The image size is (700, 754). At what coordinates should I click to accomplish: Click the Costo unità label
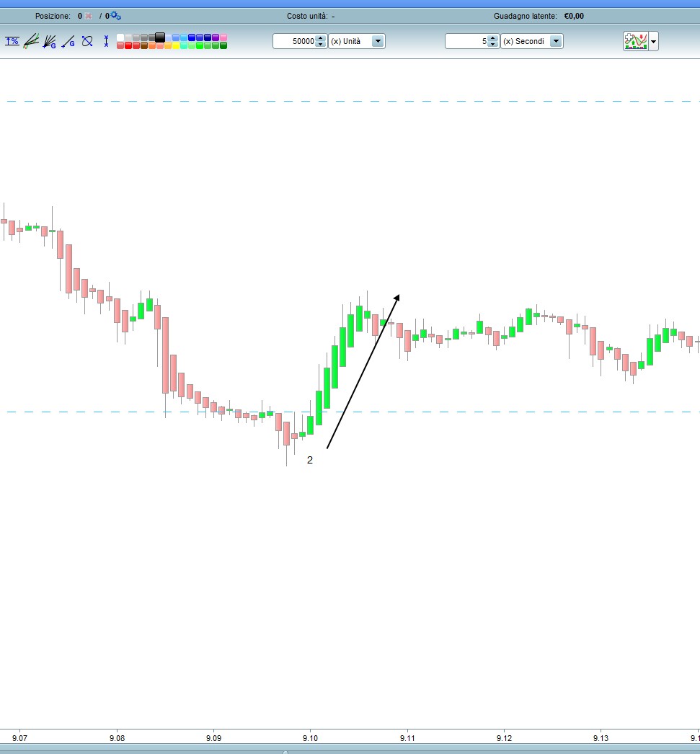click(x=307, y=16)
